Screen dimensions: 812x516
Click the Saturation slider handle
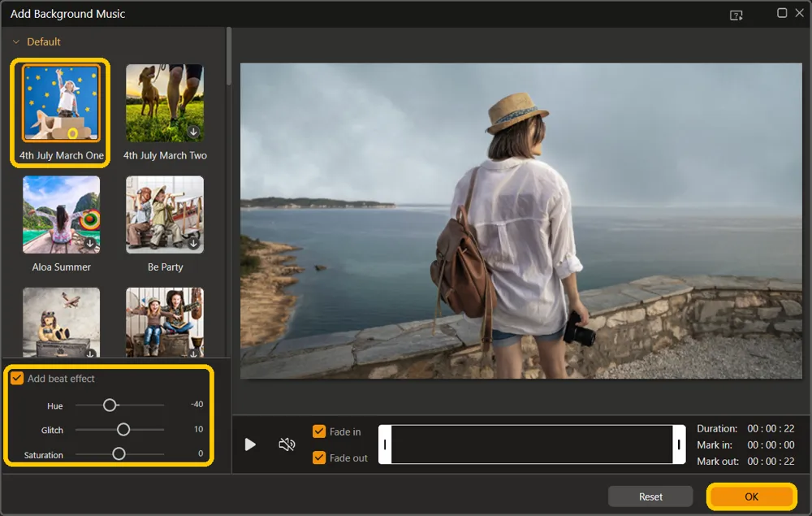pos(119,453)
